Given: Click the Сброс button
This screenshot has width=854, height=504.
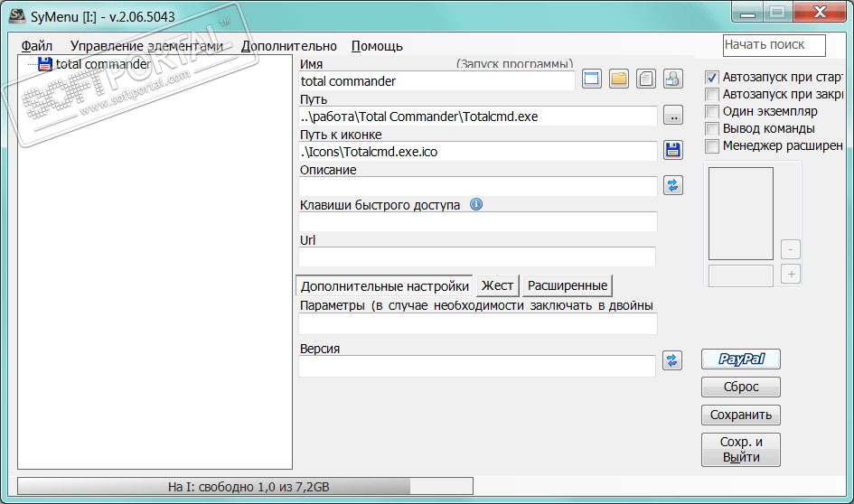Looking at the screenshot, I should click(x=741, y=387).
